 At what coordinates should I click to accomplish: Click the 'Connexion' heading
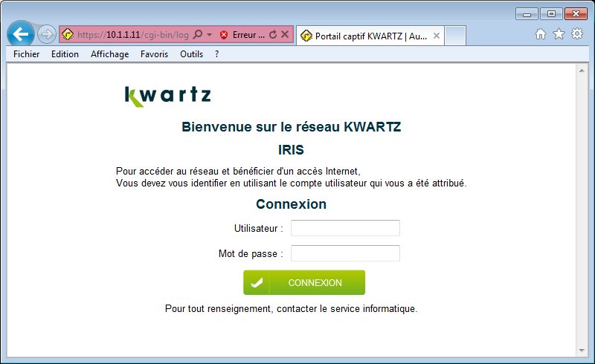coord(291,204)
